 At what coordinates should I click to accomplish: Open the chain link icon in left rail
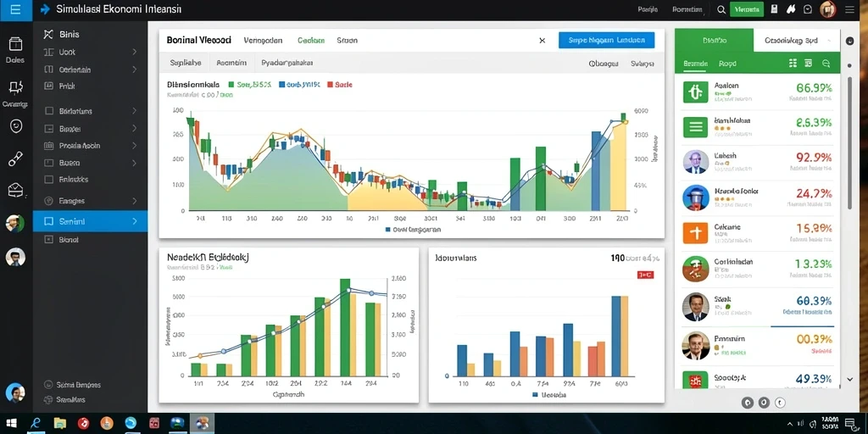click(x=15, y=159)
